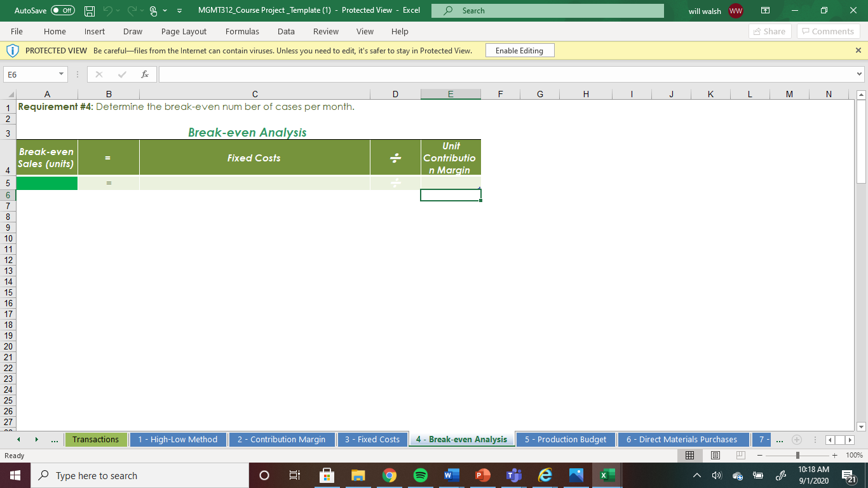Open the Insert Function (fx) dialog
Image resolution: width=868 pixels, height=488 pixels.
(145, 74)
